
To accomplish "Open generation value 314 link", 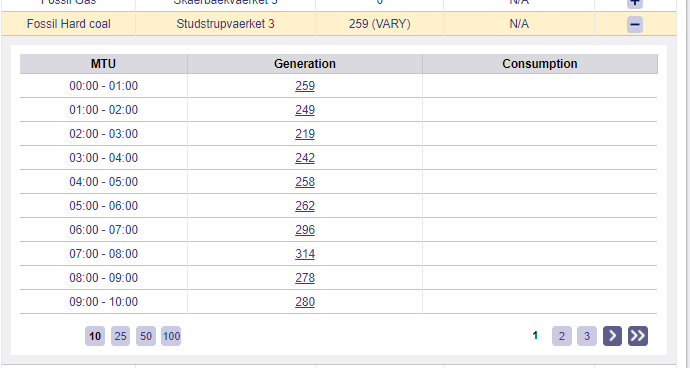I will coord(305,254).
